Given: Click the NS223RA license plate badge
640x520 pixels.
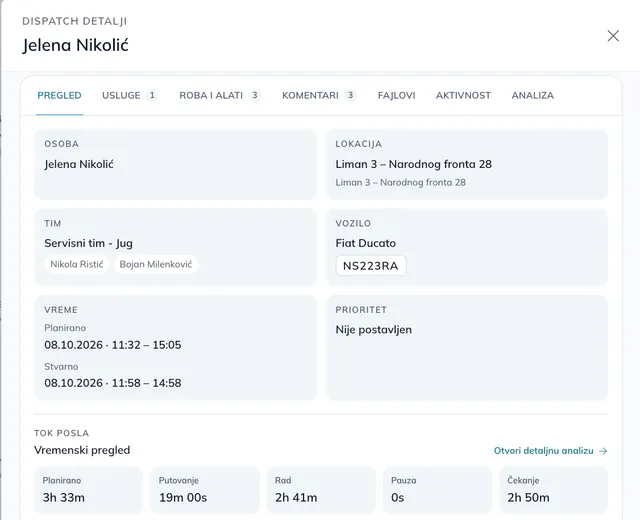Looking at the screenshot, I should point(371,266).
